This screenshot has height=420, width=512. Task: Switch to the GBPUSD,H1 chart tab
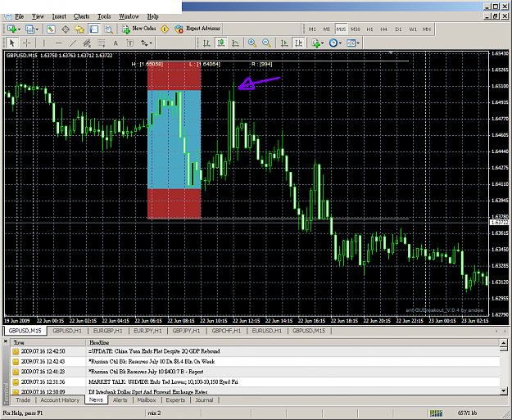(67, 331)
